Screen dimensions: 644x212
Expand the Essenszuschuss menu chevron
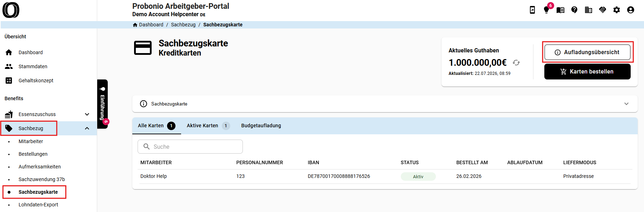[87, 114]
